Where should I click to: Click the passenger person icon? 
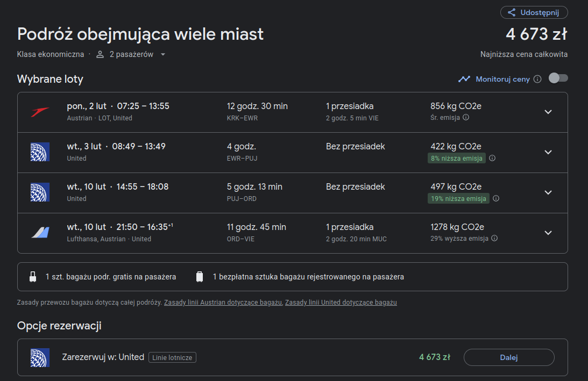100,55
